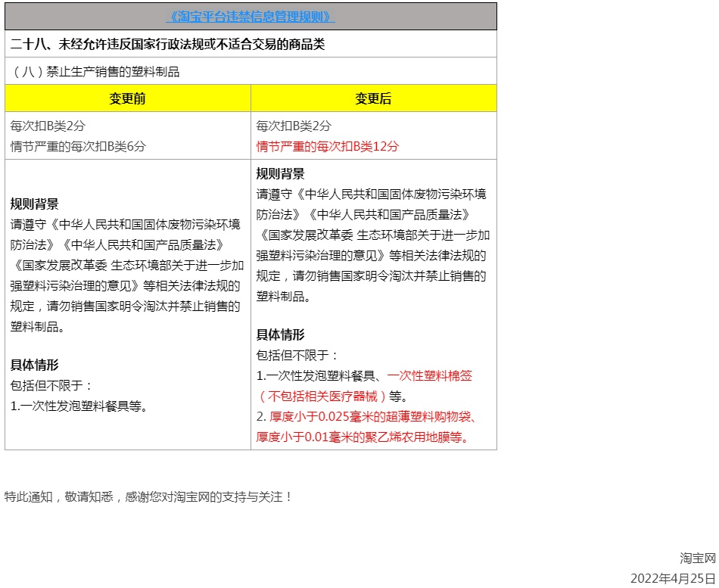Select the date 2022年4月25日
Viewport: 719px width, 588px height.
[673, 578]
